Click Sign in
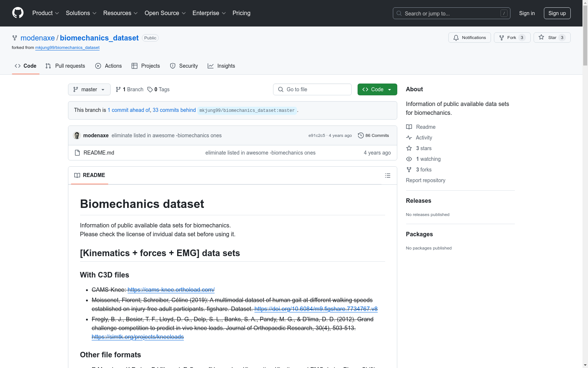588x368 pixels. pos(527,13)
